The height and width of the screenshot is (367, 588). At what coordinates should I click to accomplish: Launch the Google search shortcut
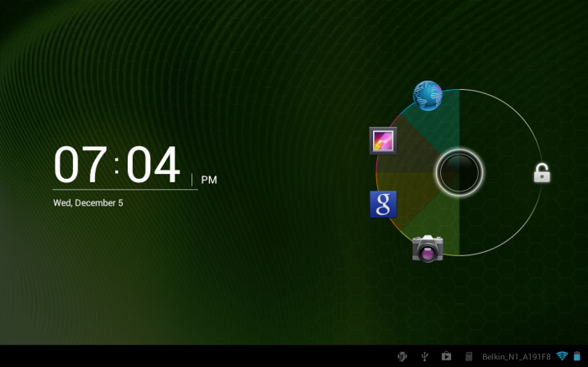coord(383,204)
